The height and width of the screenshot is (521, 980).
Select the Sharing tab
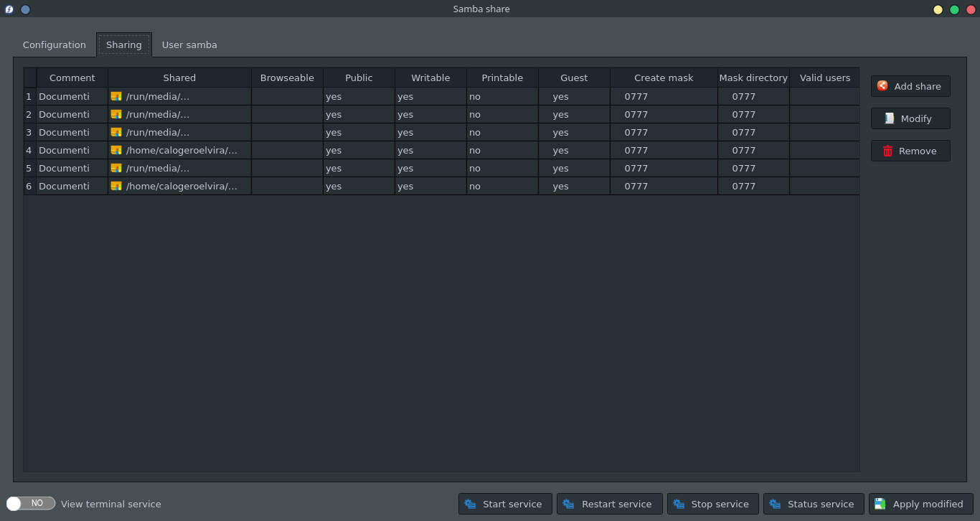click(124, 44)
